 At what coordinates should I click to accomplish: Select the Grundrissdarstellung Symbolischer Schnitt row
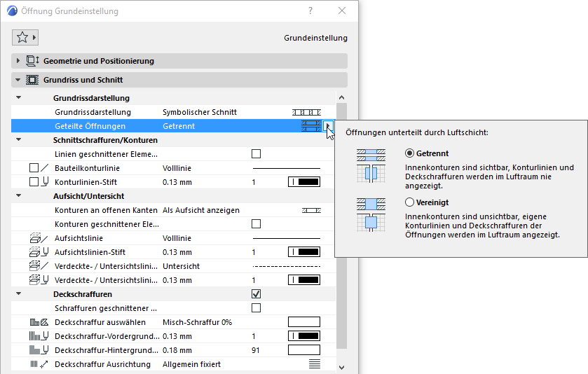click(173, 112)
